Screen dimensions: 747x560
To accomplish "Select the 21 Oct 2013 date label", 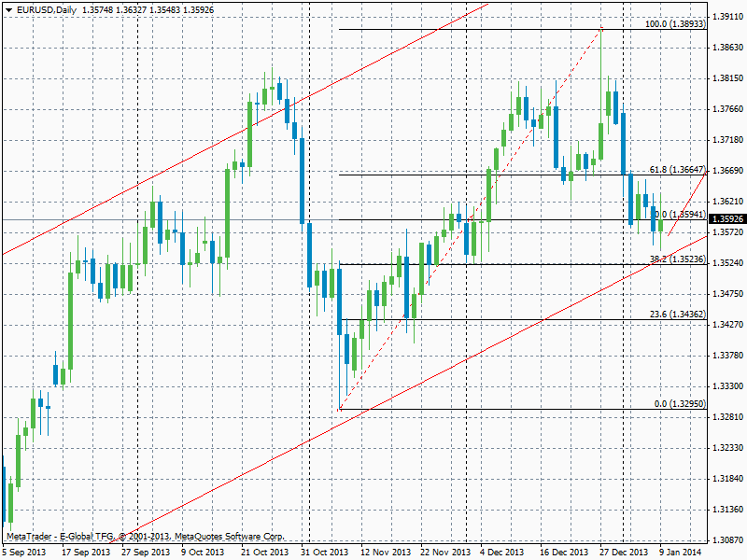I will [265, 552].
